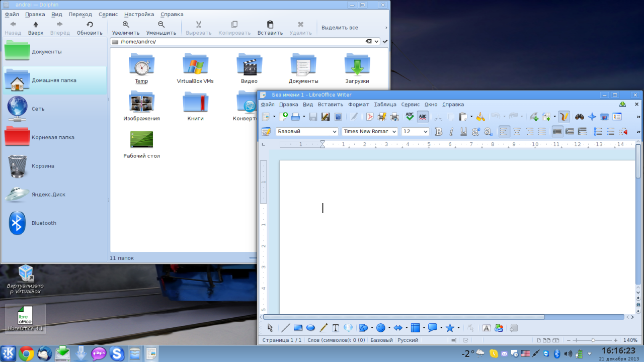
Task: Open the Times New Roman font name dropdown
Action: point(394,132)
